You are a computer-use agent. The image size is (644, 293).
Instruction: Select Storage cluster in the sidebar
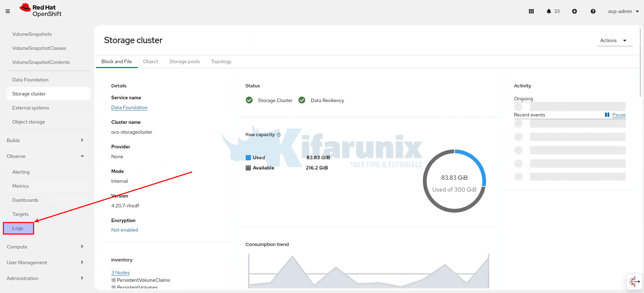click(48, 94)
